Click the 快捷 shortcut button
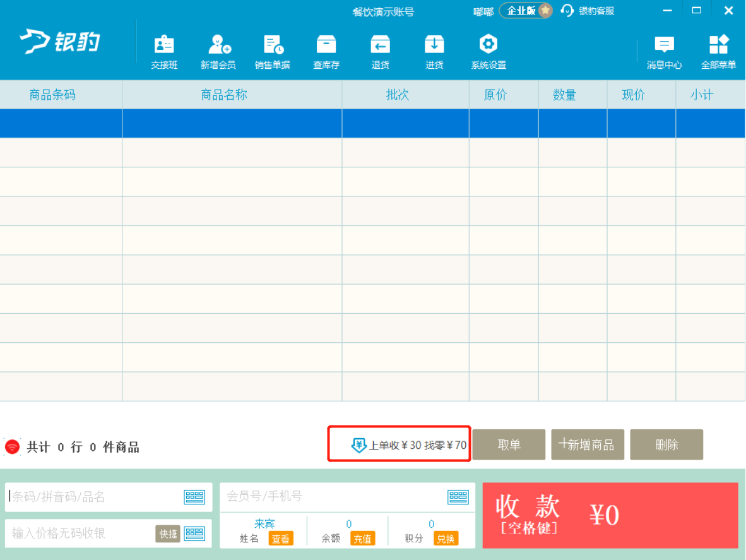 click(x=168, y=533)
